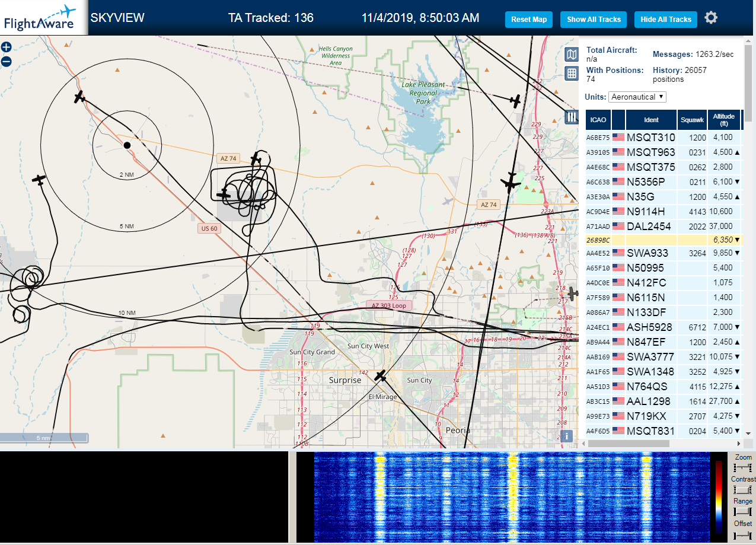This screenshot has width=756, height=545.
Task: Click the waterfall color scale bar
Action: coord(719,498)
